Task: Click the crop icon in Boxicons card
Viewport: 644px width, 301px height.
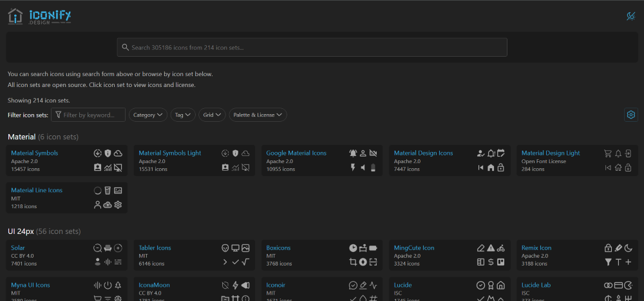Action: (353, 262)
